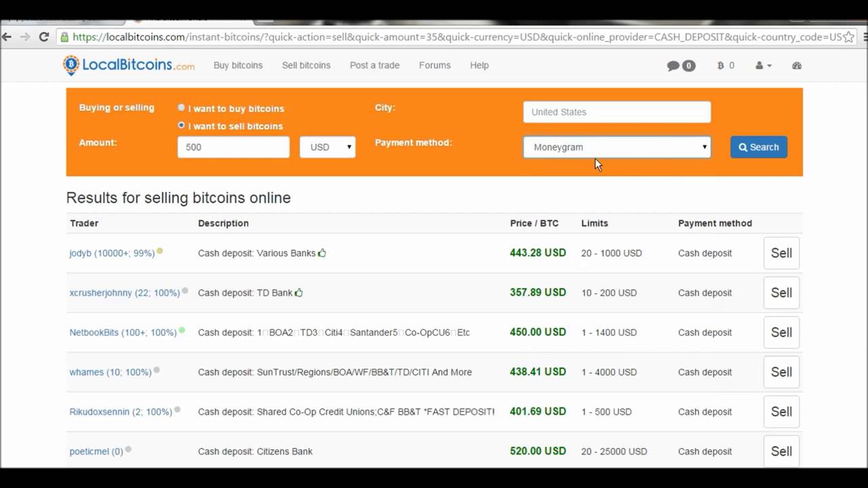The width and height of the screenshot is (868, 488).
Task: Click Sell button for NetbookBits' offer
Action: (781, 332)
